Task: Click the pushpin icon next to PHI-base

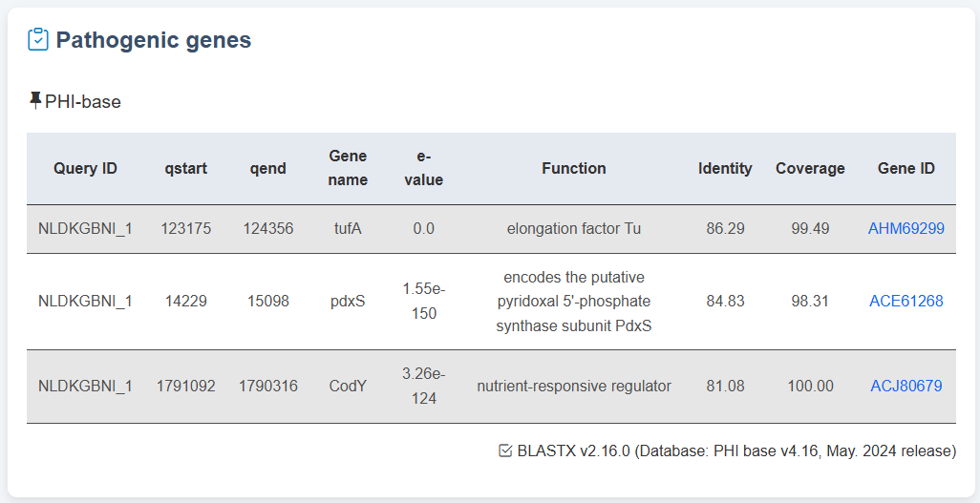Action: click(x=35, y=100)
